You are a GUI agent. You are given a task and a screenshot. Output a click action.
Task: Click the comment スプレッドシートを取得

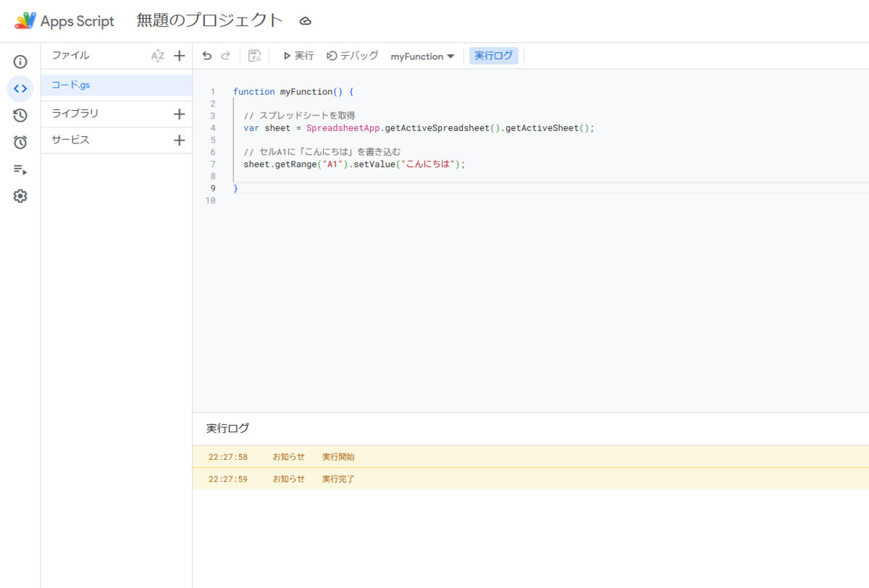click(299, 116)
